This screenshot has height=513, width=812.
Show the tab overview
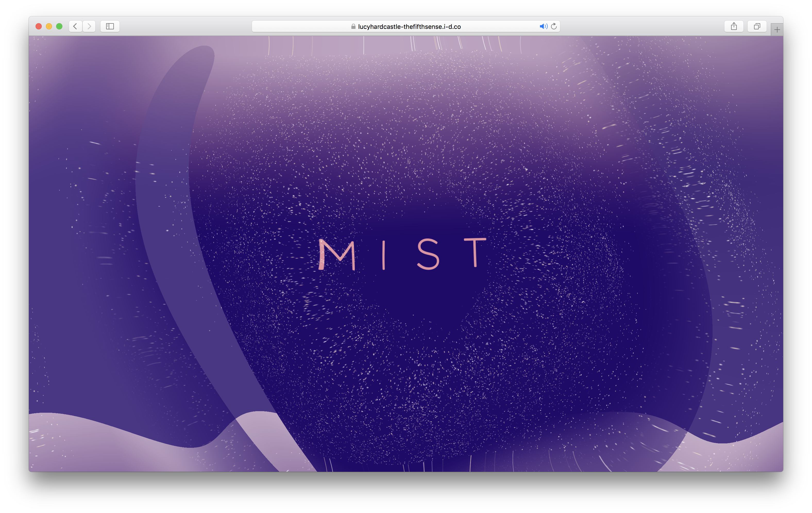(757, 26)
